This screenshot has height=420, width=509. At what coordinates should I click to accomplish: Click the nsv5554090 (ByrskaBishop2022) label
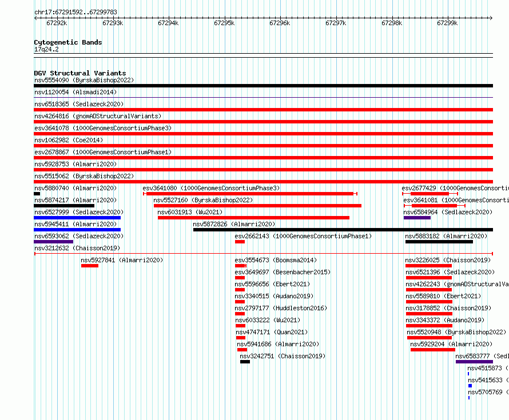point(84,80)
